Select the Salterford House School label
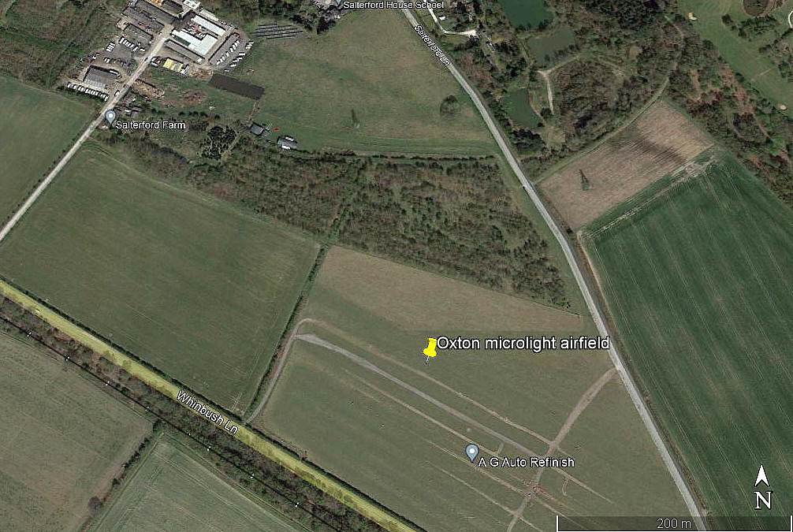This screenshot has height=532, width=793. pos(393,5)
